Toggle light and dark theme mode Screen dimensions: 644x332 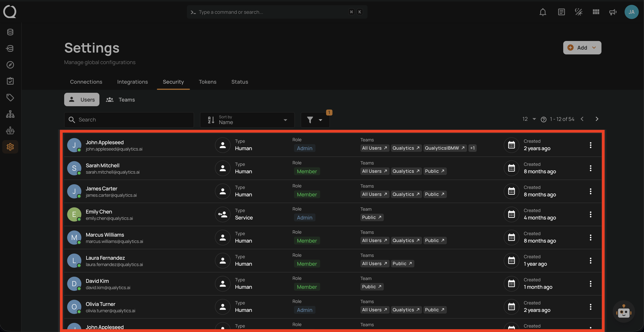[x=579, y=12]
